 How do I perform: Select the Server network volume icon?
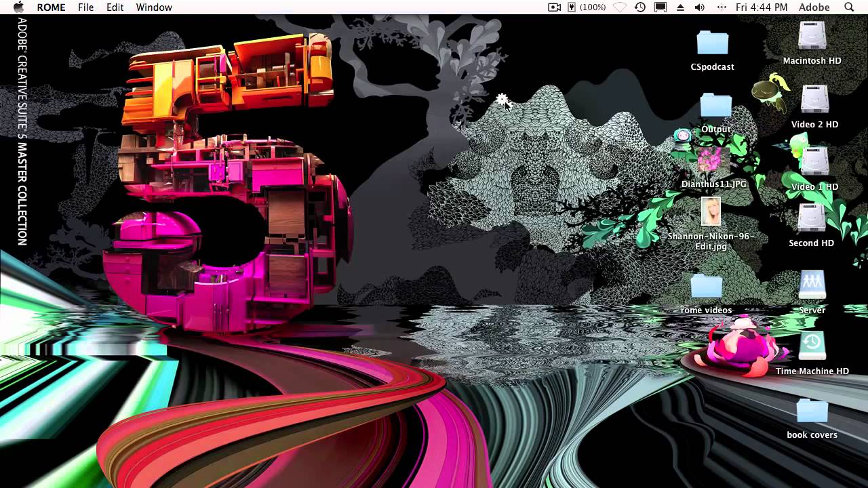tap(812, 285)
